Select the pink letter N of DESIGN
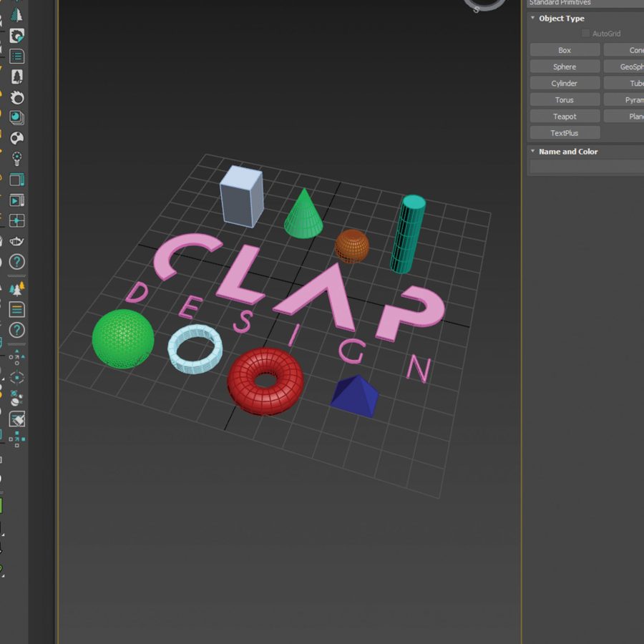644x644 pixels. pos(419,368)
